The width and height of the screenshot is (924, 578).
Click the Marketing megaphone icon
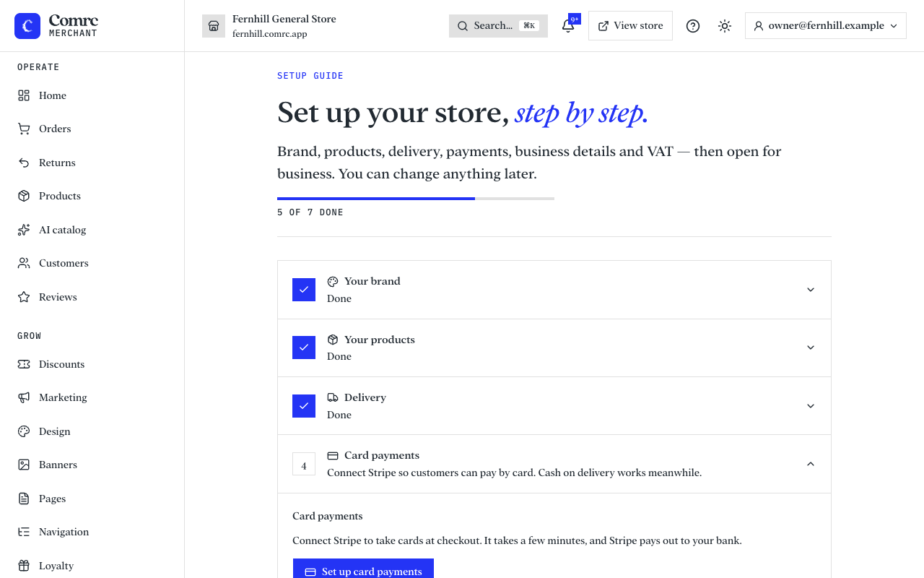[x=24, y=397]
